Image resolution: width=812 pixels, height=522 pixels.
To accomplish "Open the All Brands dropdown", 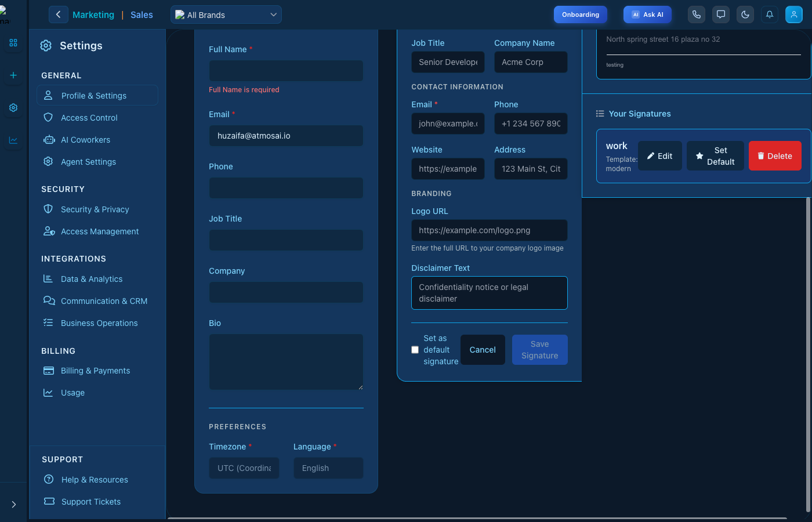I will click(226, 14).
